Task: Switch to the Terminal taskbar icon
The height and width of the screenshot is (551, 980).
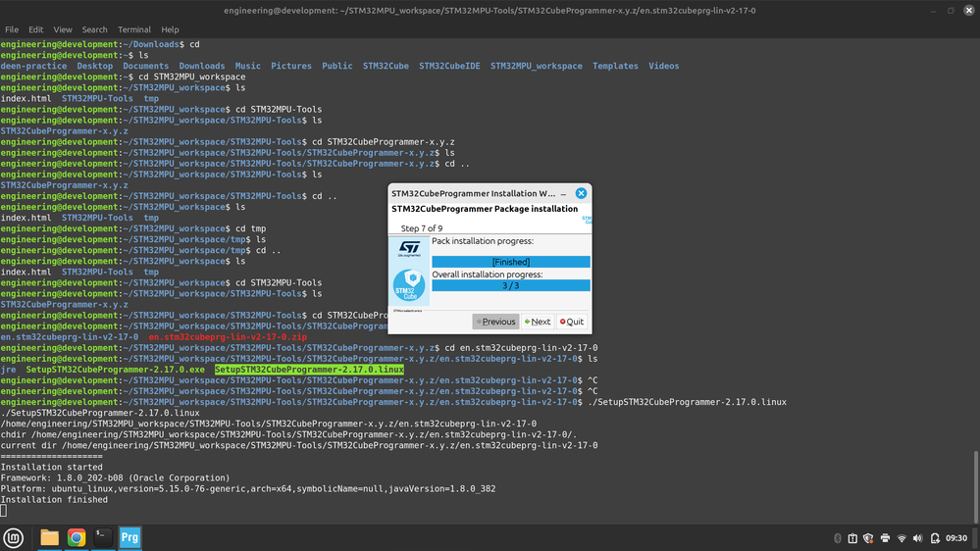Action: (103, 538)
